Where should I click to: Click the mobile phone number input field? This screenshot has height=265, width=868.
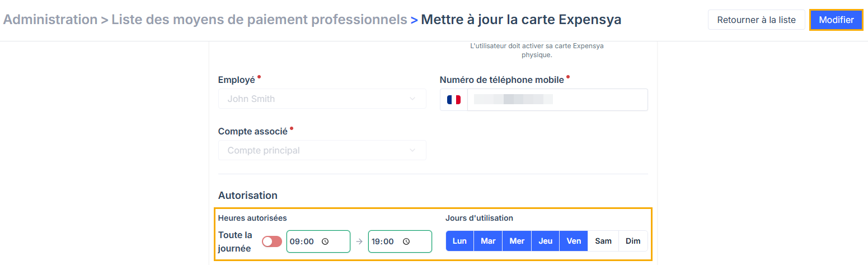click(x=557, y=100)
